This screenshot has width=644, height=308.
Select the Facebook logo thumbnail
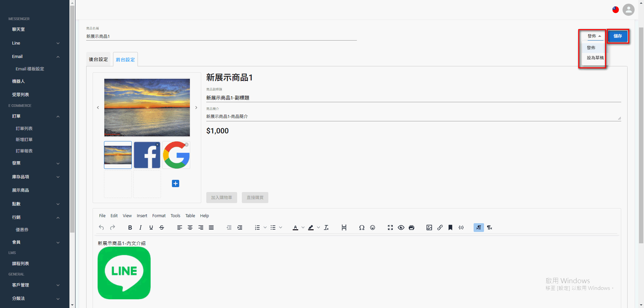pos(147,155)
